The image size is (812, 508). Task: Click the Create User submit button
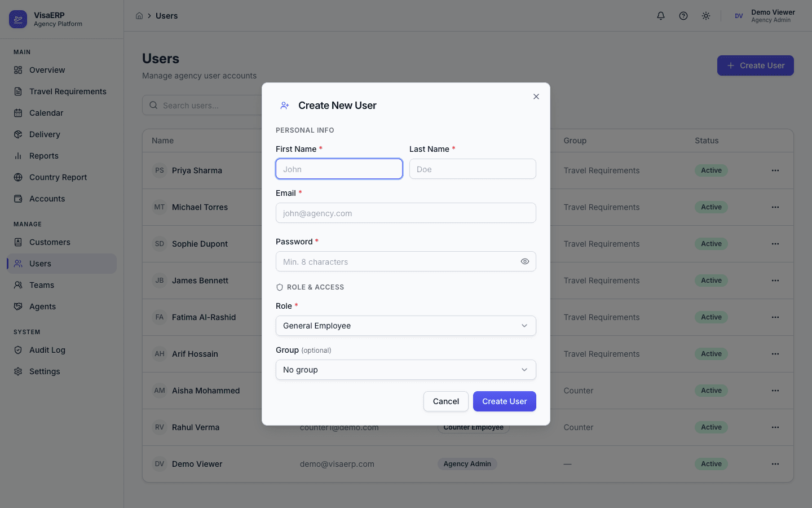504,401
